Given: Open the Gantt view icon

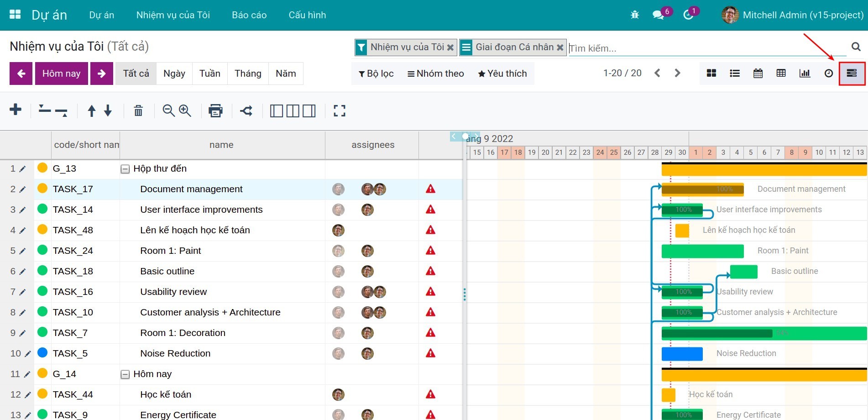Looking at the screenshot, I should point(852,73).
